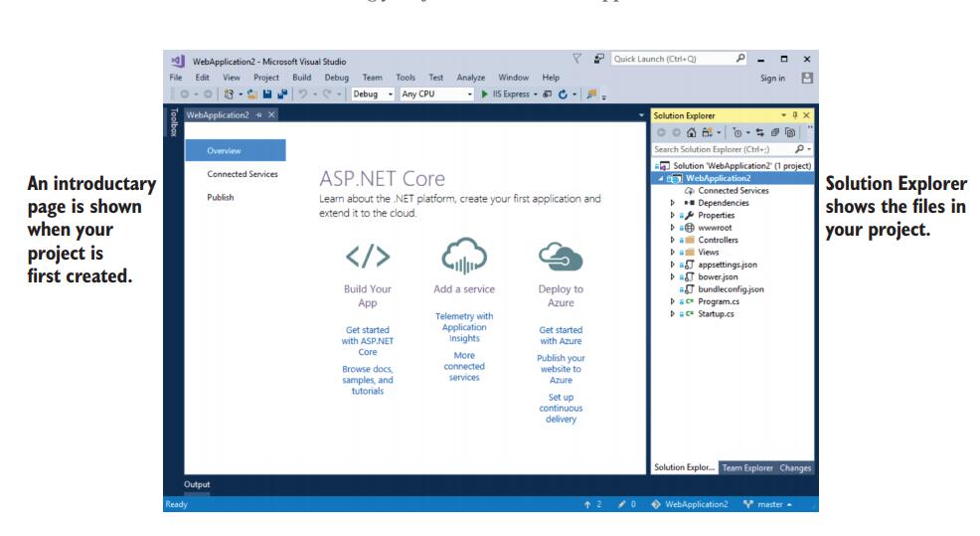The image size is (980, 536).
Task: Click the feedback icon at the toolbar end
Action: pyautogui.click(x=591, y=93)
